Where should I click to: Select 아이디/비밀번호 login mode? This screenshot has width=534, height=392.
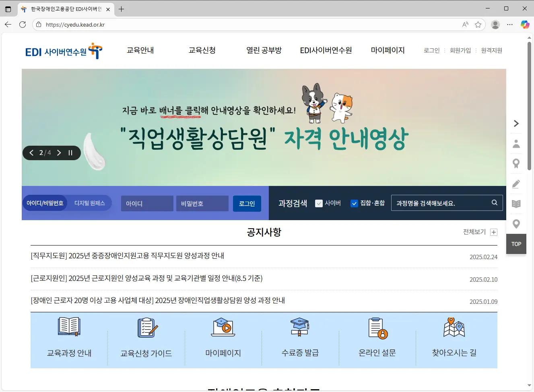(45, 203)
